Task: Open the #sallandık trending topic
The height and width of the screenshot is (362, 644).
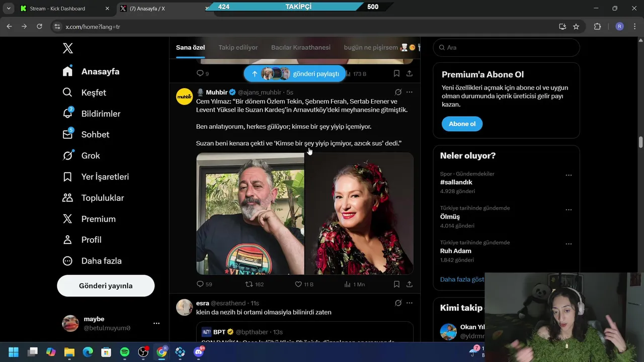Action: [x=456, y=182]
